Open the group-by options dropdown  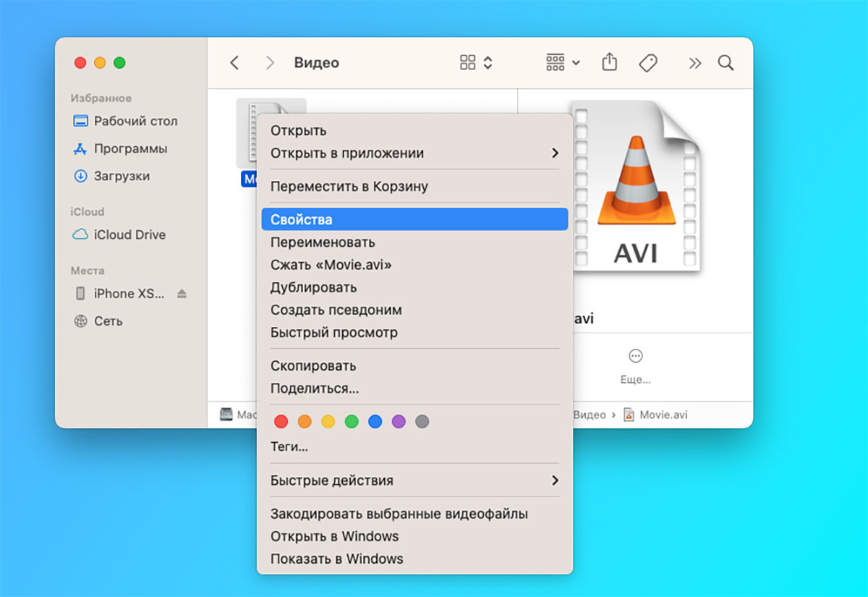click(x=563, y=63)
